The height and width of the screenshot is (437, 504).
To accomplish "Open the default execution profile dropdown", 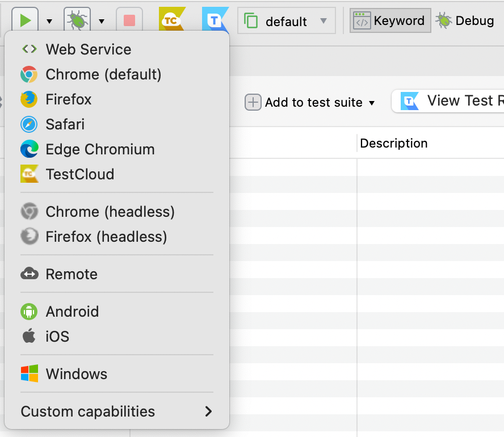I will 287,21.
